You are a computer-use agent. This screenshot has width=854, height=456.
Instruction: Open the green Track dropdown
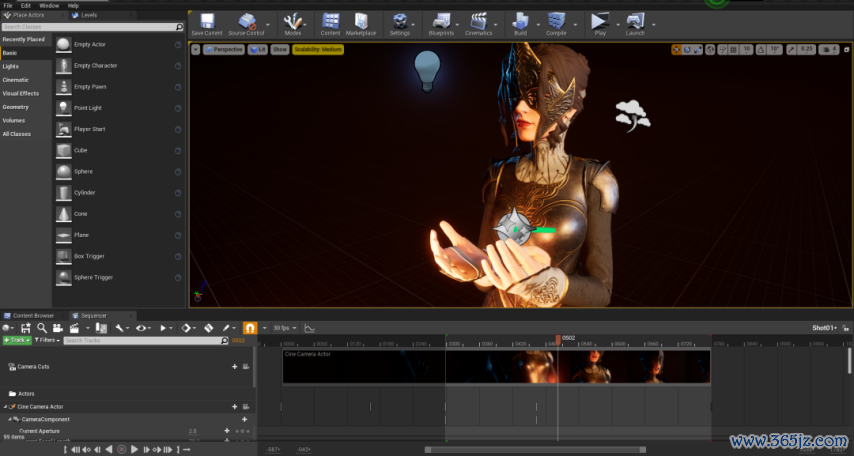(18, 340)
